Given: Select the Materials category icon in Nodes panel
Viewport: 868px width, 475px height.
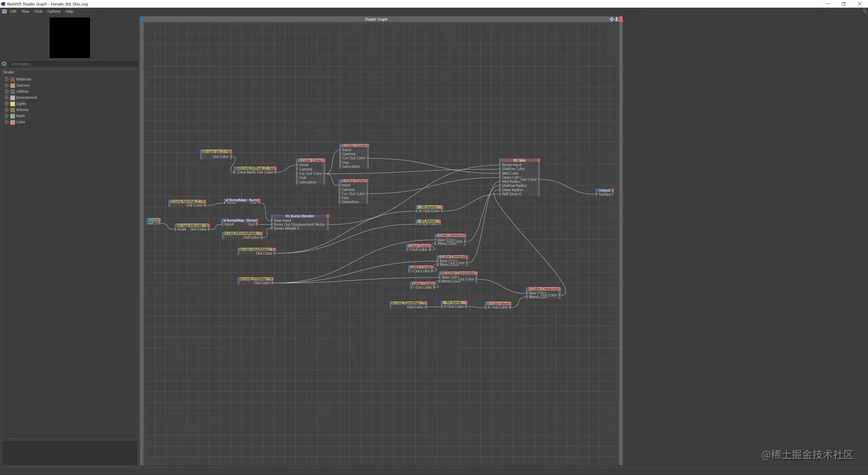Looking at the screenshot, I should pos(13,79).
